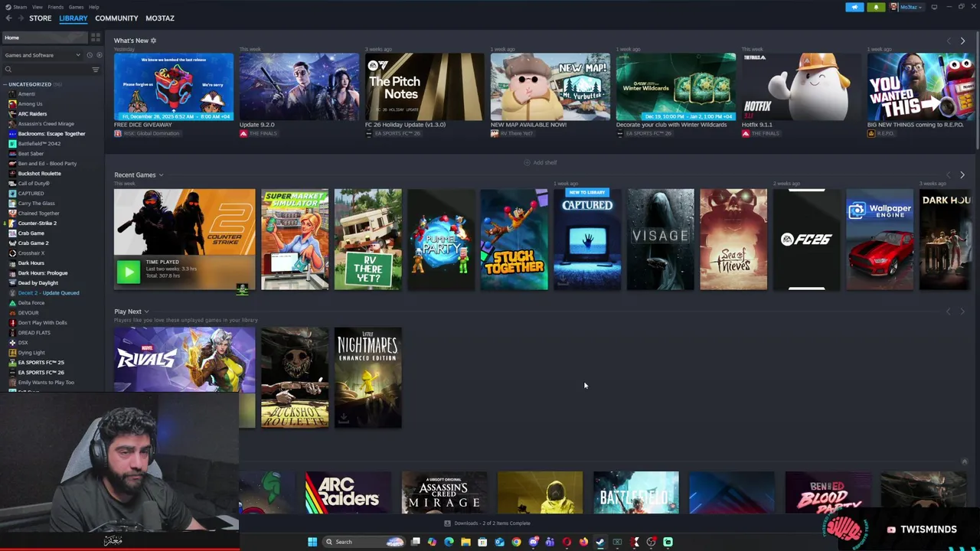Open the Games menu

pos(76,7)
